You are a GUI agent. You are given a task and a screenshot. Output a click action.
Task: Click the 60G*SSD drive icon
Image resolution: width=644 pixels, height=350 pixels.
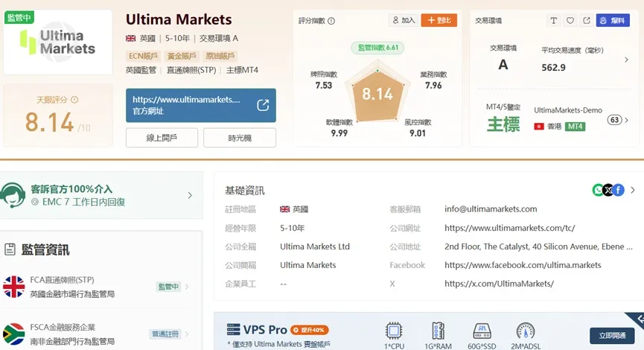[482, 331]
